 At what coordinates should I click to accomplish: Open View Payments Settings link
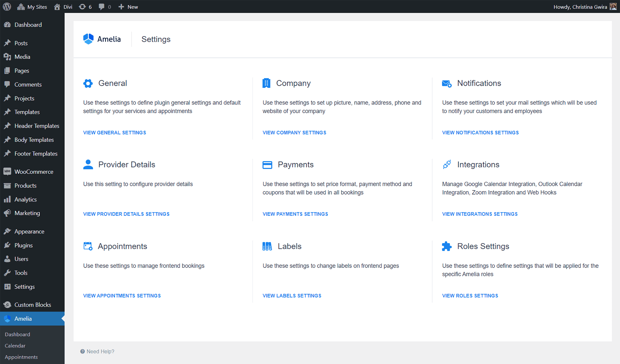295,214
